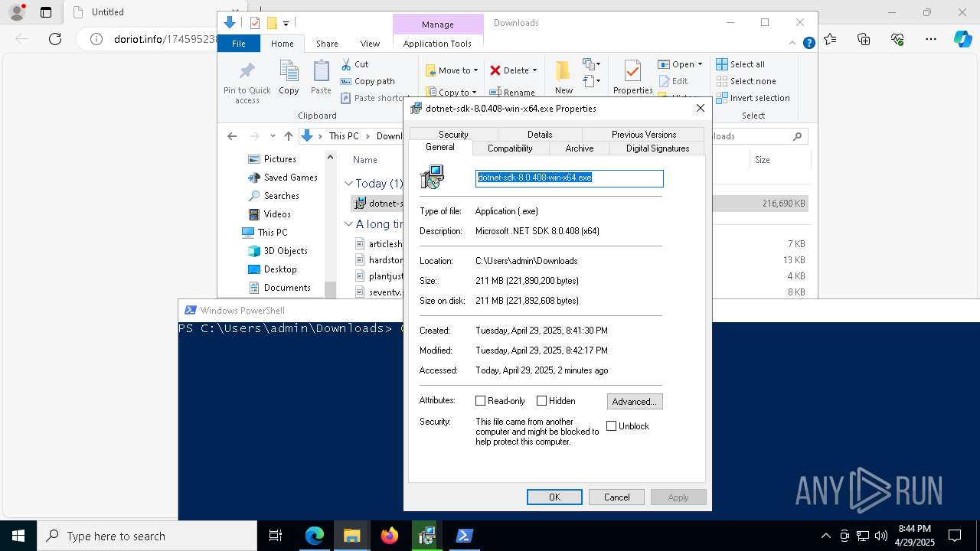
Task: Select Saved Games in navigation pane
Action: pyautogui.click(x=290, y=178)
